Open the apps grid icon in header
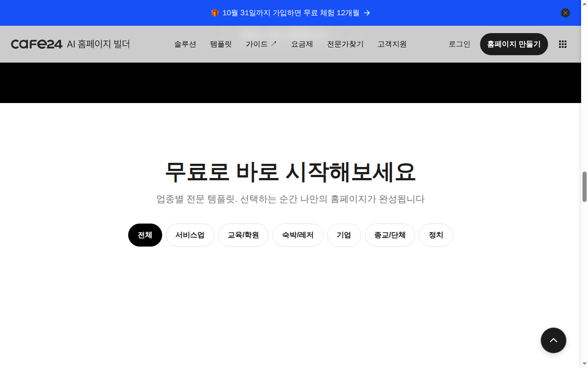 tap(563, 44)
